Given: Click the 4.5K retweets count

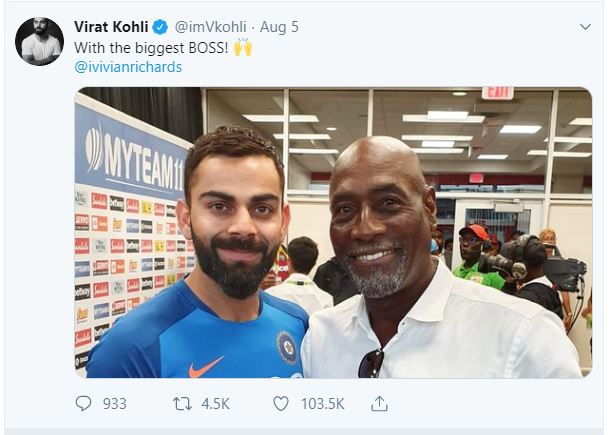Looking at the screenshot, I should (215, 403).
